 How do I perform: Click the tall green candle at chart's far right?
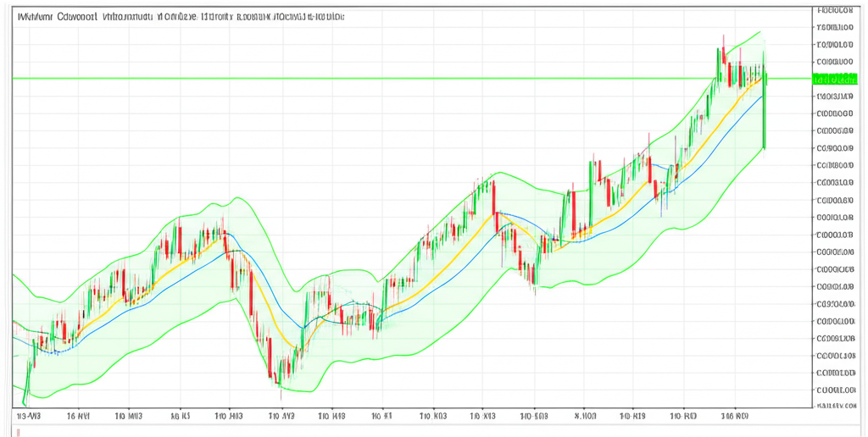pos(764,119)
